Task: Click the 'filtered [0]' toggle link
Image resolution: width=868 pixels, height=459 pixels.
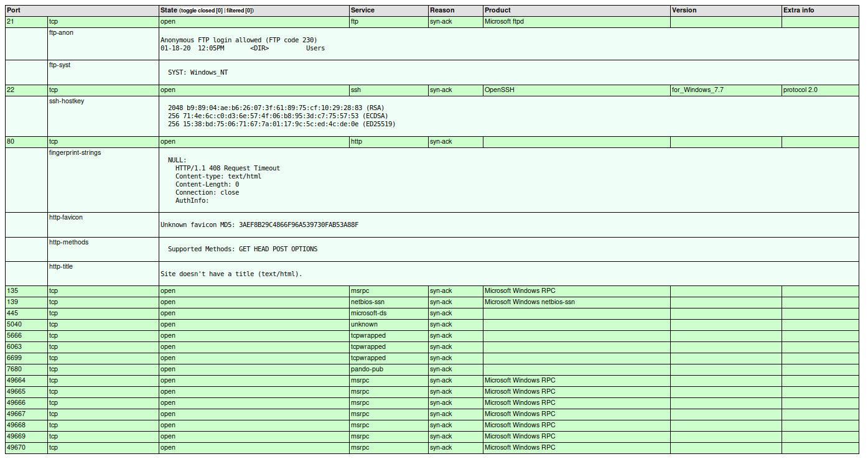Action: (240, 11)
